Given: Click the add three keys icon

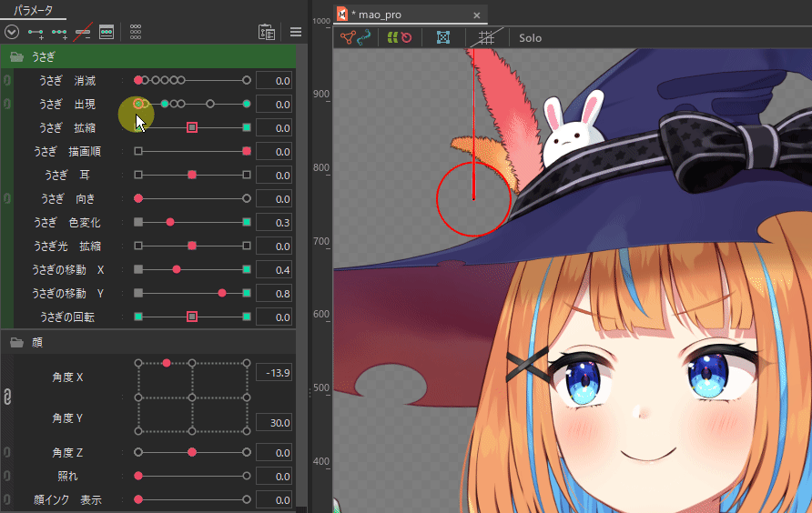Looking at the screenshot, I should point(59,33).
